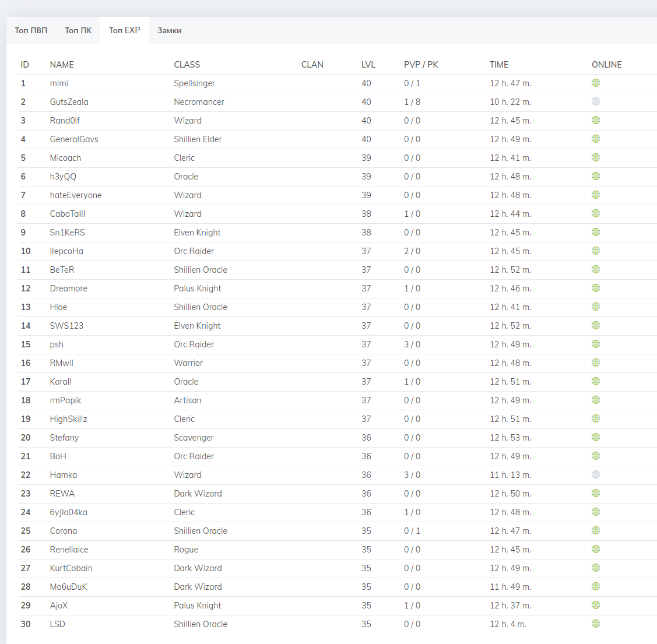Go to the Замки tab
Image resolution: width=657 pixels, height=644 pixels.
click(x=169, y=30)
